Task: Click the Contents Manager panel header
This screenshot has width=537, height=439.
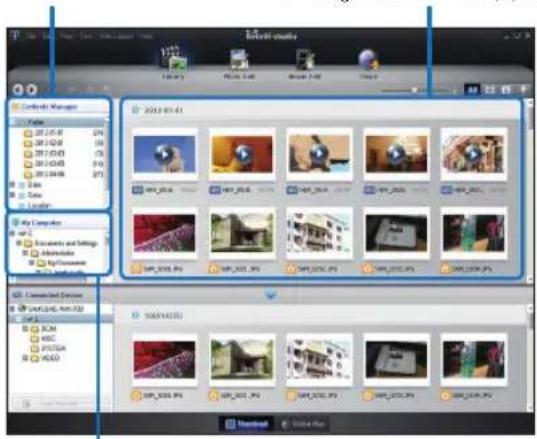Action: coord(58,107)
